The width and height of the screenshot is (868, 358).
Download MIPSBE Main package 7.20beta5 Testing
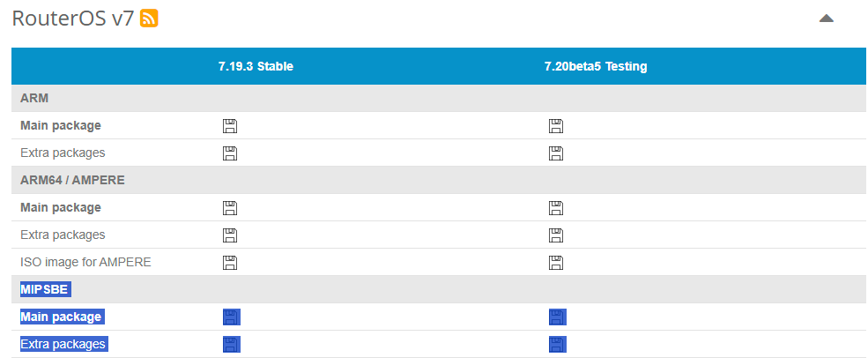point(557,317)
